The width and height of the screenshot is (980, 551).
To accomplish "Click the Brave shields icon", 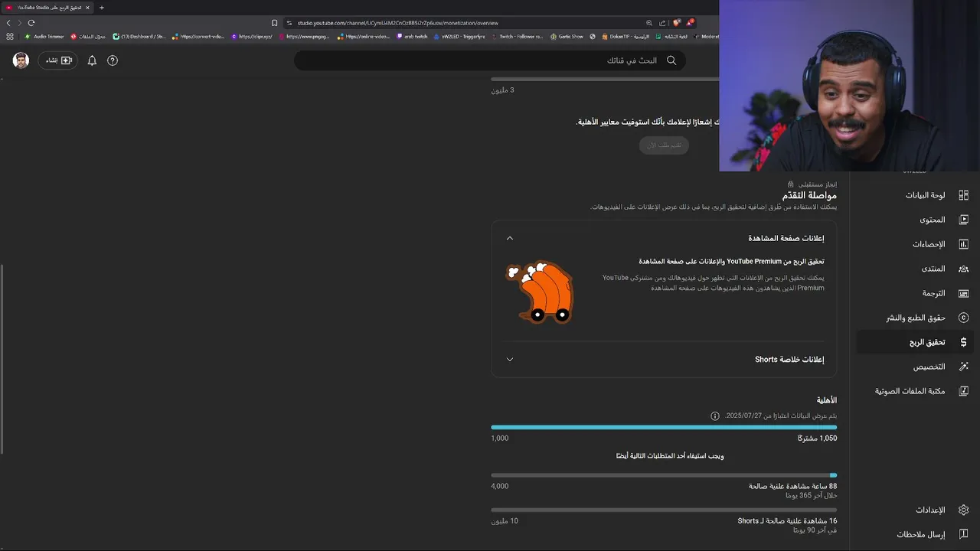I will pos(676,23).
